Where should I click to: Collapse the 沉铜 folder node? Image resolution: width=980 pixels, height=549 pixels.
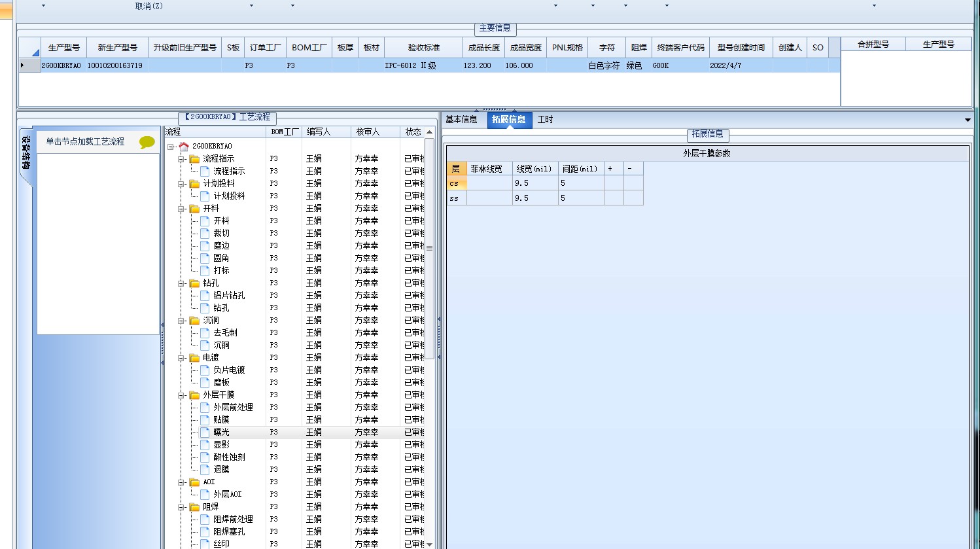(x=181, y=321)
